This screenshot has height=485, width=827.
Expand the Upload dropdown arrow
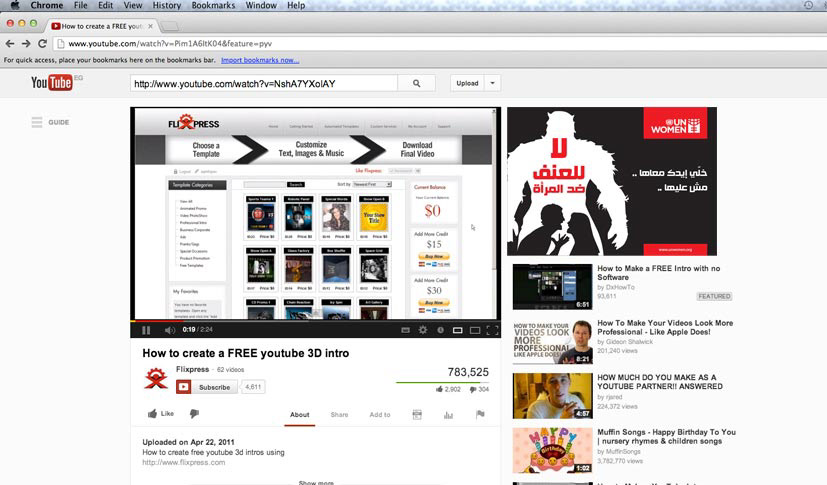pyautogui.click(x=492, y=83)
